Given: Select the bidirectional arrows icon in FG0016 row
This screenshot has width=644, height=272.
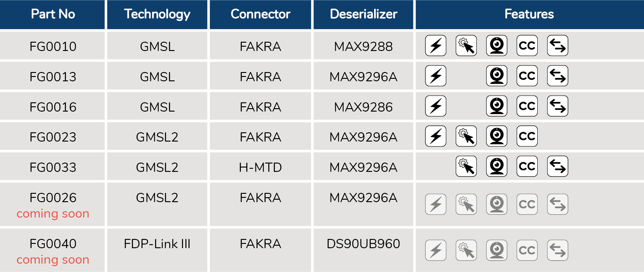Looking at the screenshot, I should coord(558,106).
